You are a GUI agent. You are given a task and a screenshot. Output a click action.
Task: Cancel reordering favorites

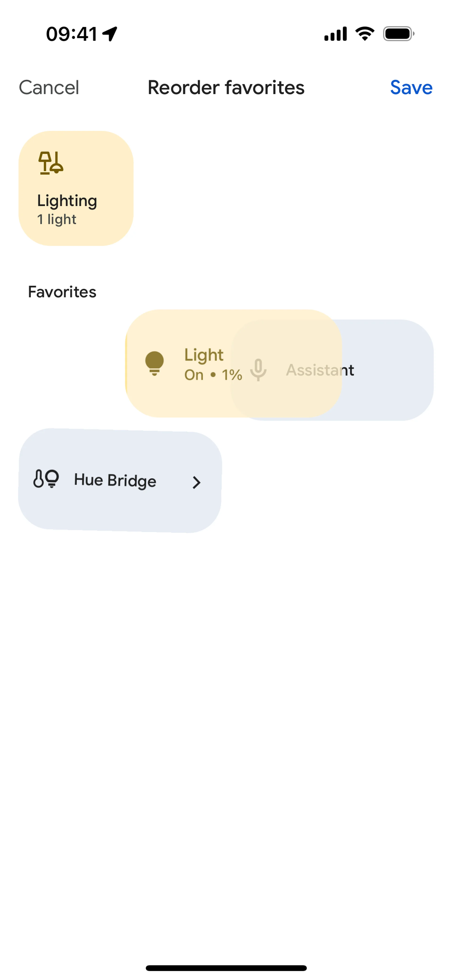(x=49, y=88)
